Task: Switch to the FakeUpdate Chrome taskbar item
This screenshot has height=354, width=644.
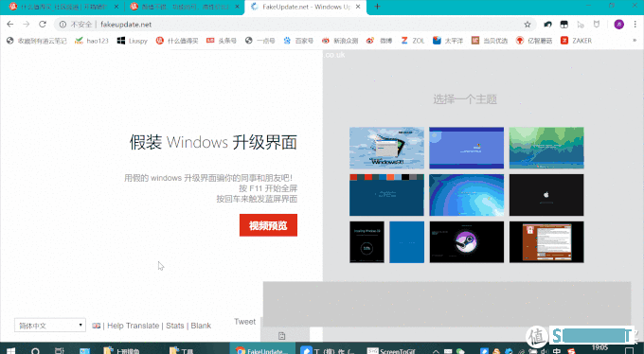Action: (x=262, y=349)
